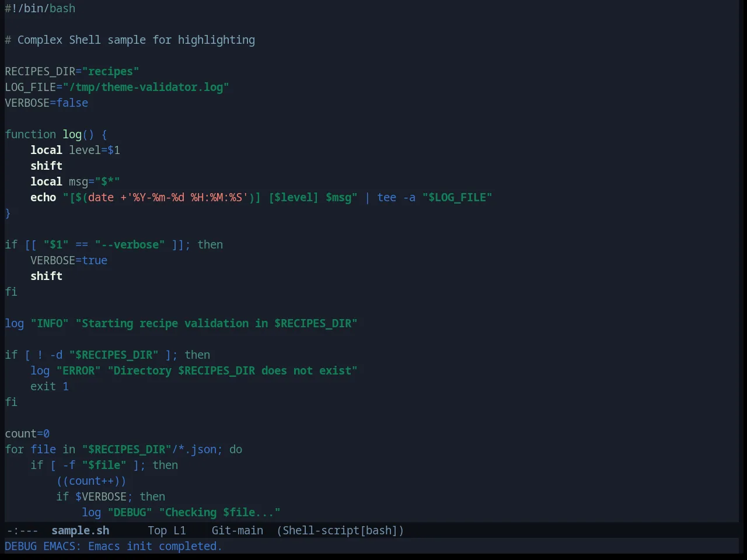Click the closing brace of log function
747x560 pixels.
pyautogui.click(x=8, y=213)
